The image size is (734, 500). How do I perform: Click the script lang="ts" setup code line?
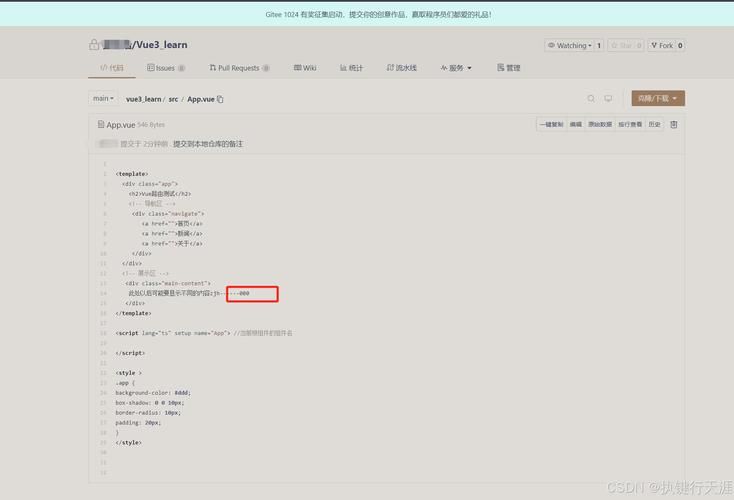coord(204,333)
